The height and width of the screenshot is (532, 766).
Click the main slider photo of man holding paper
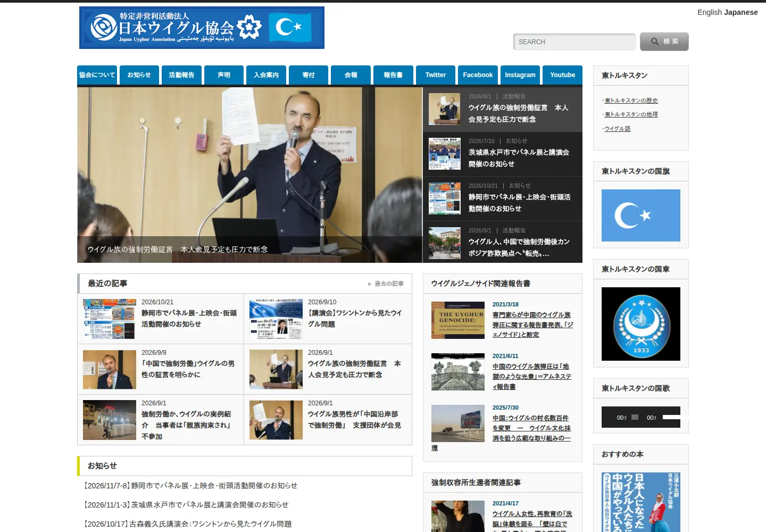[x=249, y=174]
